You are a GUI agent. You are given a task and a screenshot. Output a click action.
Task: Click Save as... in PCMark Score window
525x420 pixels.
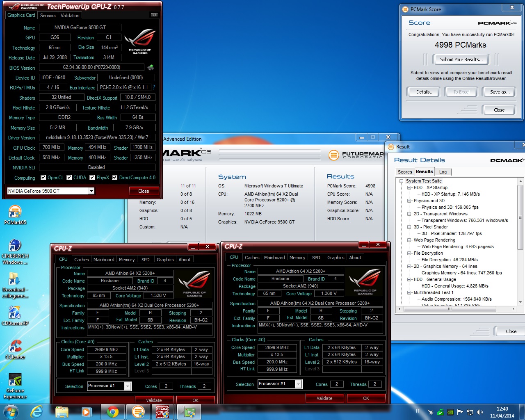click(500, 92)
